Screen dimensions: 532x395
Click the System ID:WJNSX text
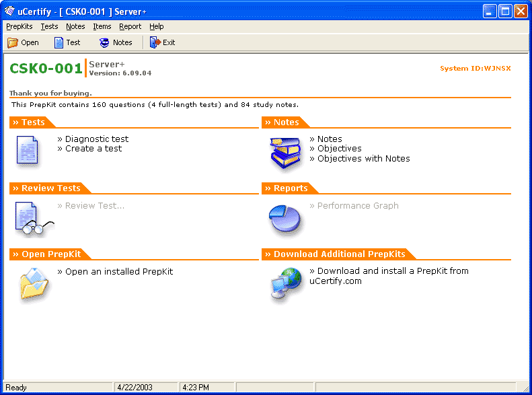click(476, 68)
